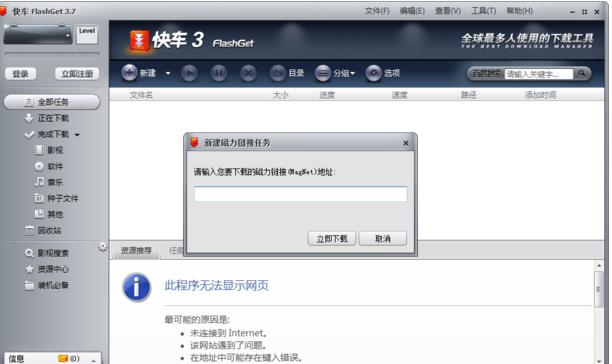Click the Level badge

point(87,34)
